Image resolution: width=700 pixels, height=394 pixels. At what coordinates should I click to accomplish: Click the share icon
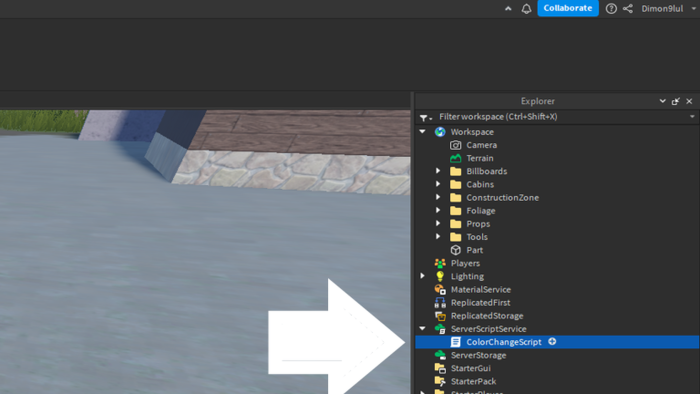pyautogui.click(x=628, y=8)
